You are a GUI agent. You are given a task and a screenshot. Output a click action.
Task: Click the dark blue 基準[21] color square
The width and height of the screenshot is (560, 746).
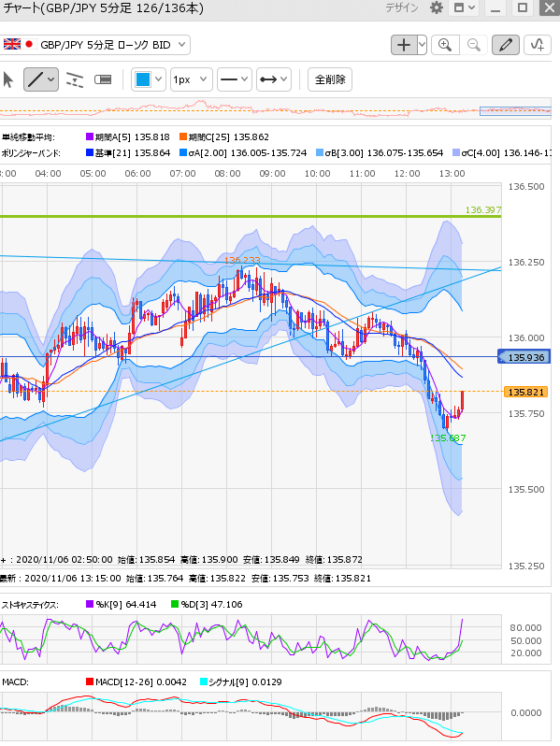(x=90, y=152)
